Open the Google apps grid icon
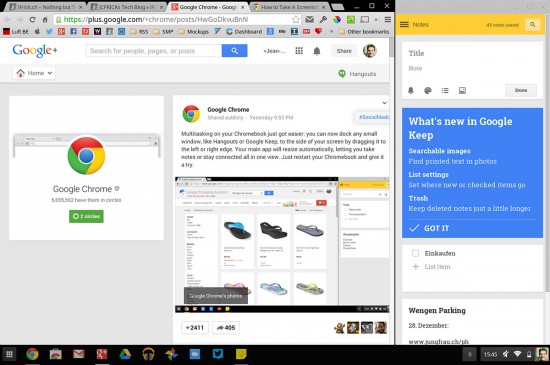 pos(299,51)
